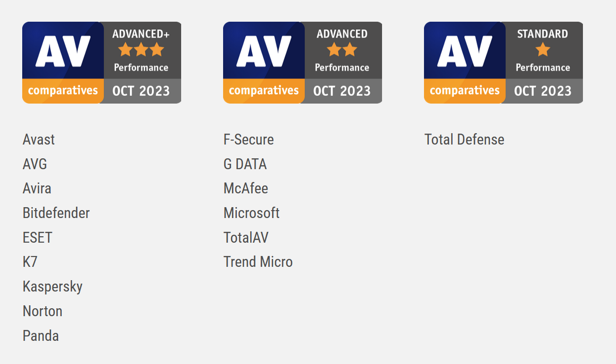Select the McAfee vendor name
Viewport: 616px width, 364px height.
click(246, 188)
